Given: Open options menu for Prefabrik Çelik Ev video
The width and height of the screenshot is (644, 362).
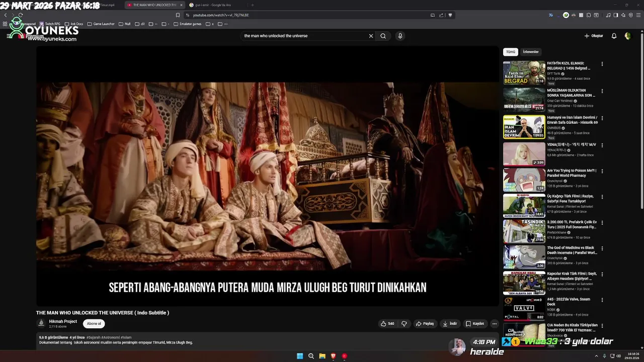Looking at the screenshot, I should point(602,223).
